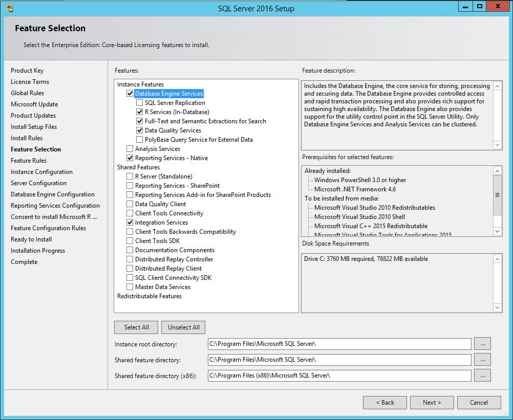Enable SQL Server Replication
The width and height of the screenshot is (513, 420).
139,102
